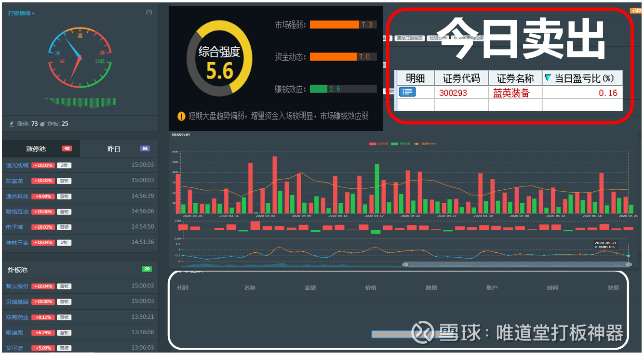The width and height of the screenshot is (644, 354).
Task: Click the 名称 column header in order table
Action: pos(250,288)
